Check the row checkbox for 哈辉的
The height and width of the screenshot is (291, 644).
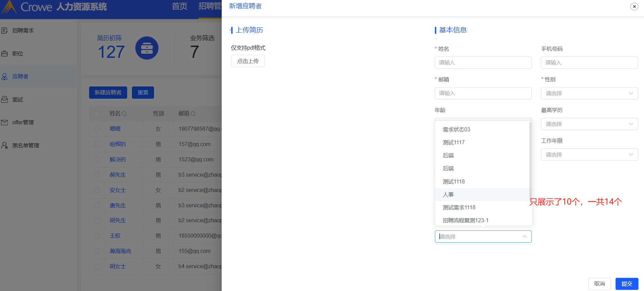[x=97, y=144]
